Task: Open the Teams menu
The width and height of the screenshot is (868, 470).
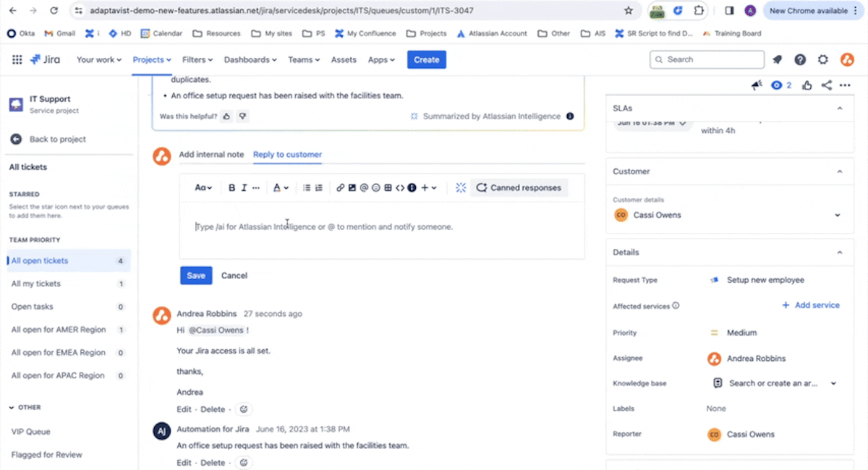Action: pos(305,60)
